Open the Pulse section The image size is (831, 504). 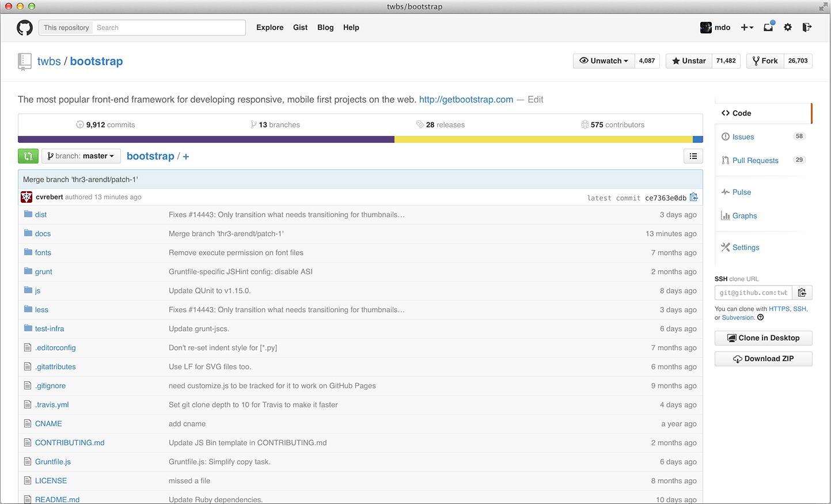tap(741, 192)
